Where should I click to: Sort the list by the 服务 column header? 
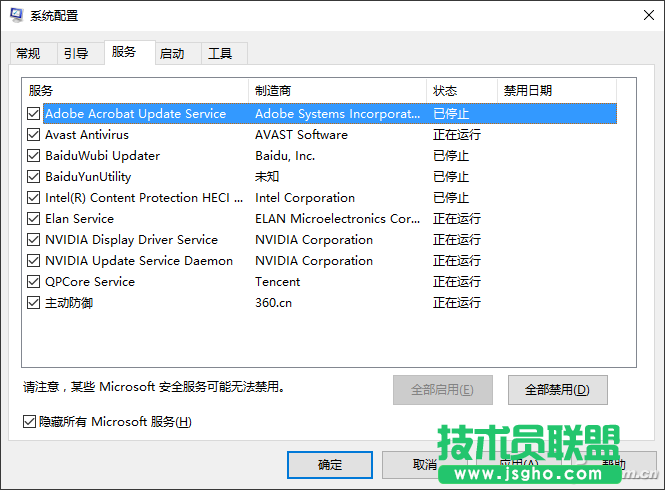pyautogui.click(x=135, y=91)
